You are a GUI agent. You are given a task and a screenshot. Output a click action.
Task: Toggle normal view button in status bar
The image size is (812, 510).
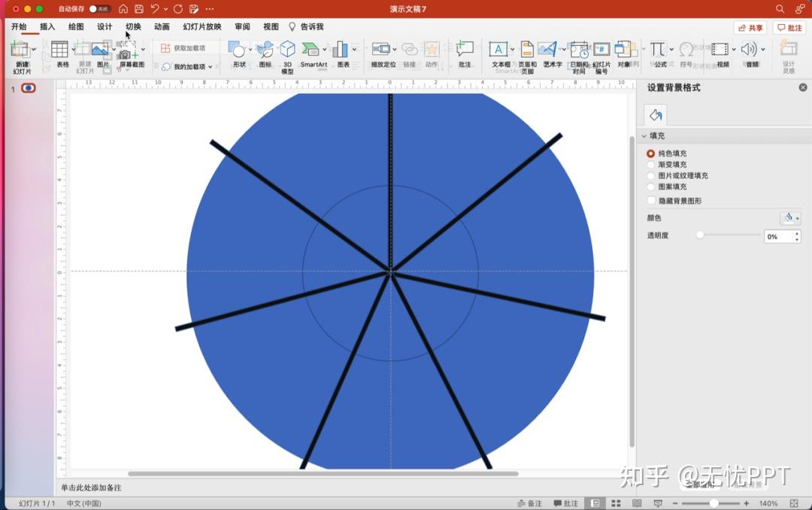pyautogui.click(x=595, y=503)
